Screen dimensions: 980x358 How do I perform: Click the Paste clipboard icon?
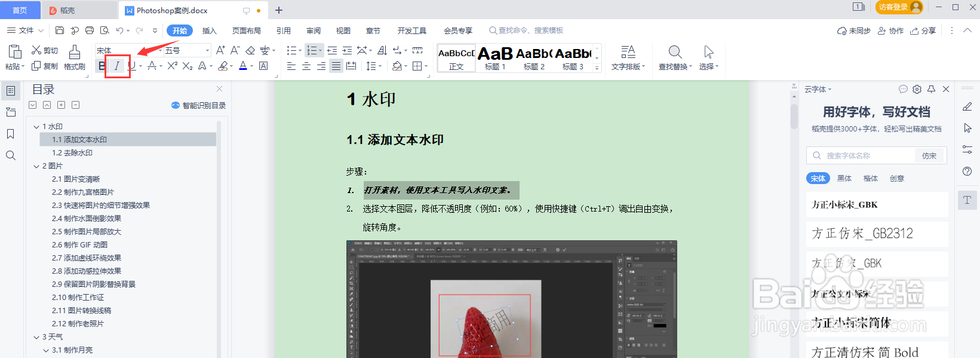point(15,52)
